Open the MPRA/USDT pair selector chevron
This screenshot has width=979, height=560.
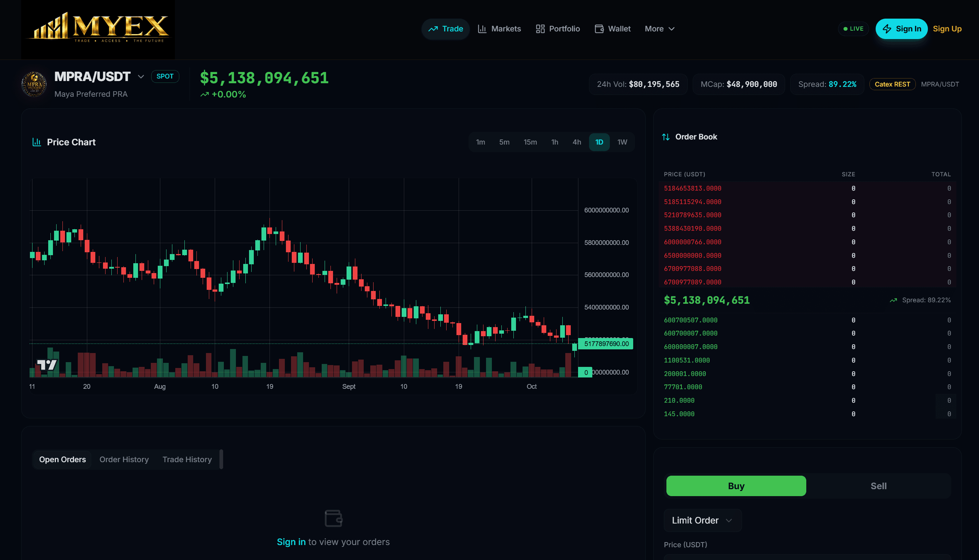click(141, 77)
